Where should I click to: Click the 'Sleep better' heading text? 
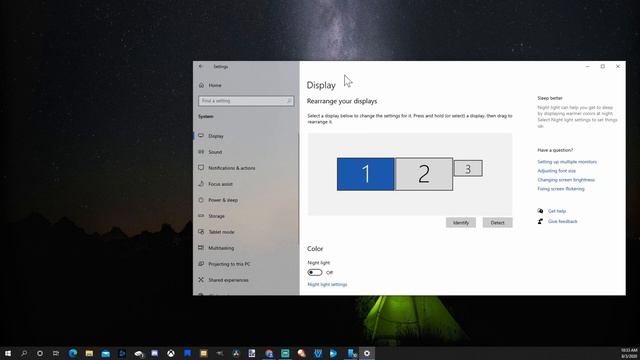(x=550, y=98)
